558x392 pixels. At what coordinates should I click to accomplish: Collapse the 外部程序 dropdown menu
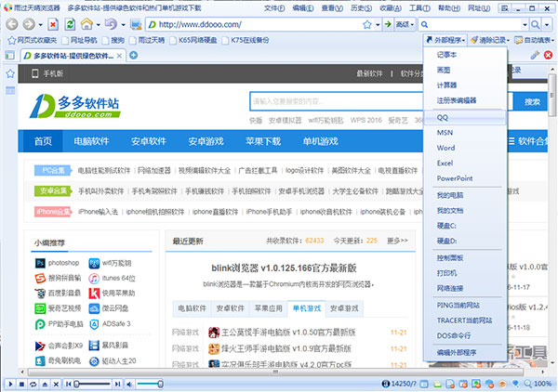(445, 40)
